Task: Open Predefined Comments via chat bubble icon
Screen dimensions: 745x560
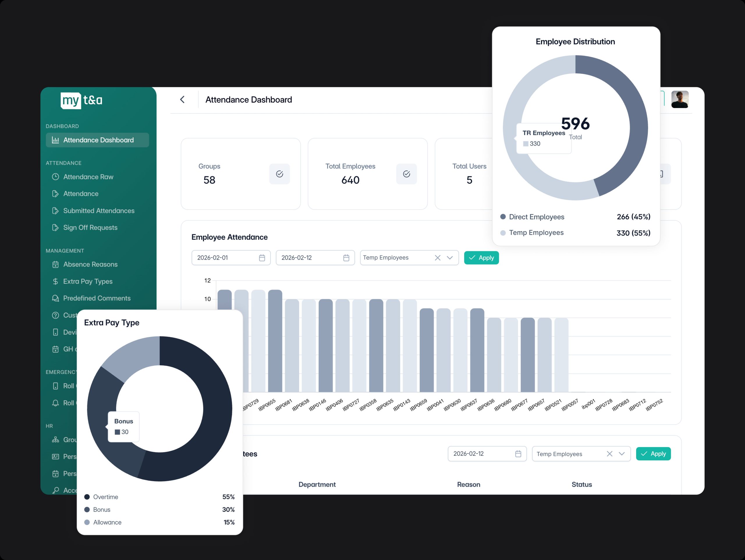Action: coord(56,298)
